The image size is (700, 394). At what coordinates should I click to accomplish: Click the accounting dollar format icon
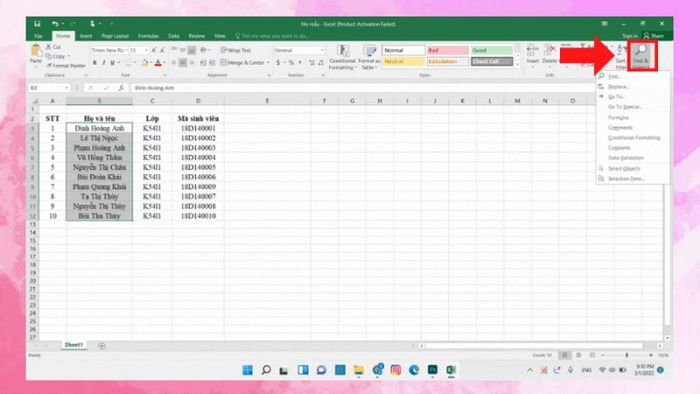[x=278, y=63]
